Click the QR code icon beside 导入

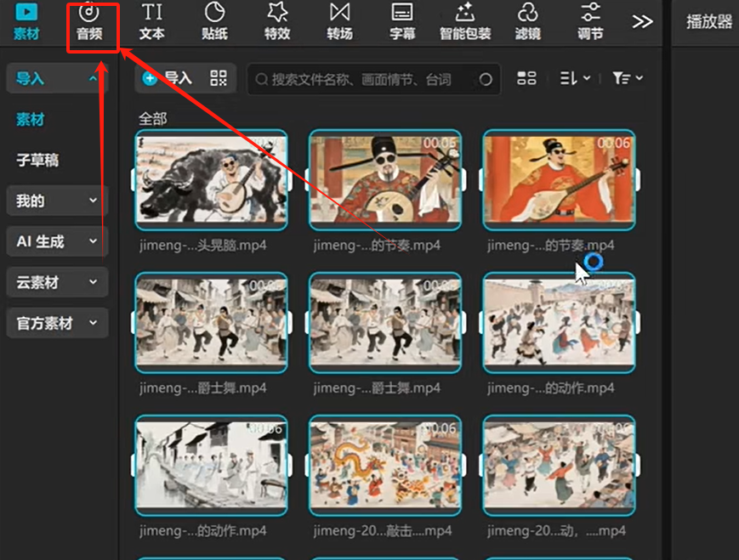[219, 79]
